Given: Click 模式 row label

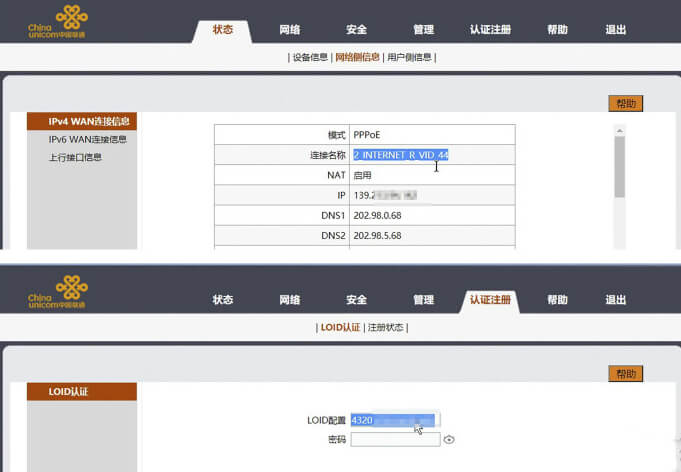Looking at the screenshot, I should click(x=337, y=135).
